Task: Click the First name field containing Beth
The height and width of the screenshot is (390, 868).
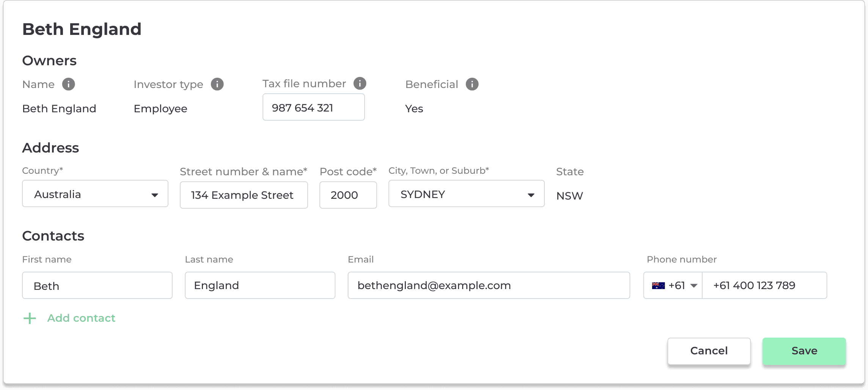Action: click(x=97, y=285)
